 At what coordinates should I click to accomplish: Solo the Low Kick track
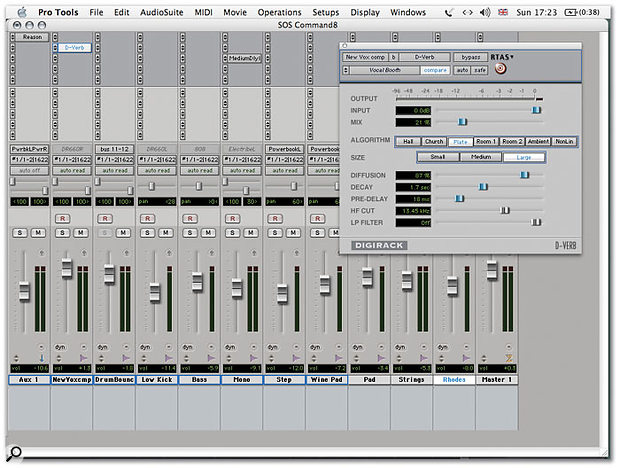pos(147,233)
